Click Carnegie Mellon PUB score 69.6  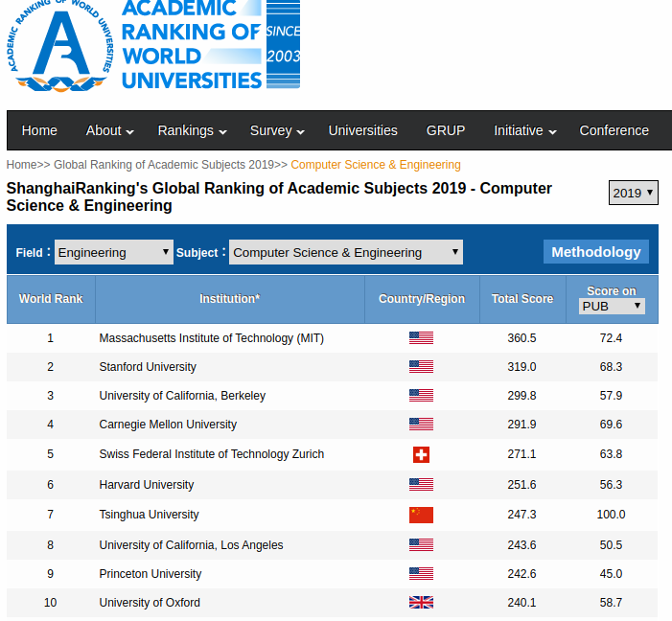(x=612, y=425)
